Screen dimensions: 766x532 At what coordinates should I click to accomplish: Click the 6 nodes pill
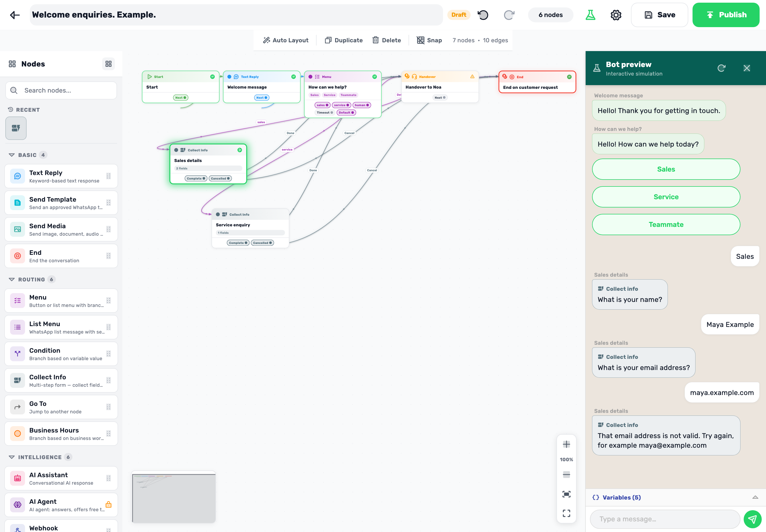click(x=550, y=15)
